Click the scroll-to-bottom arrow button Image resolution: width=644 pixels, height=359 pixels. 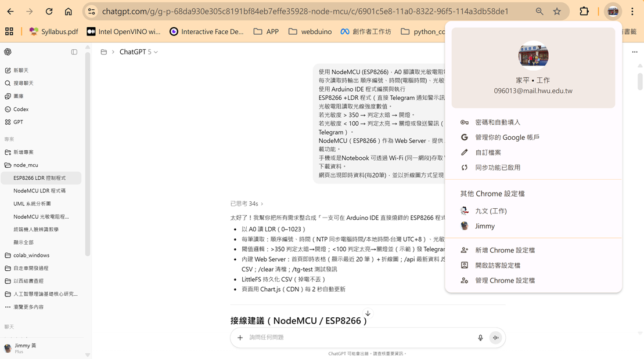coord(368,314)
